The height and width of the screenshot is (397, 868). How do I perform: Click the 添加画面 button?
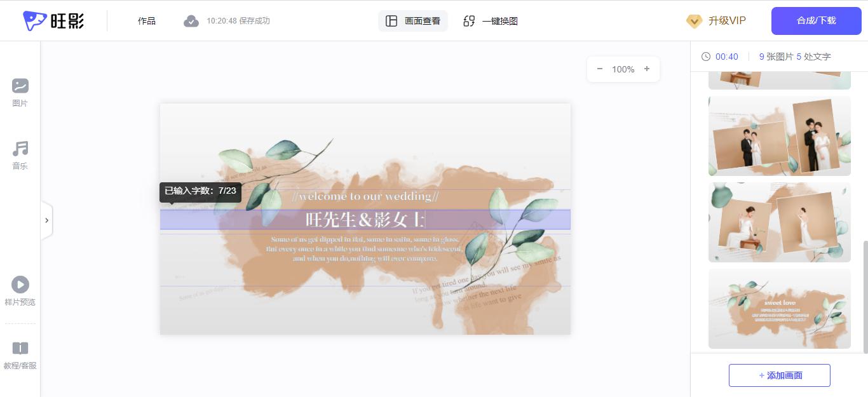pyautogui.click(x=779, y=375)
